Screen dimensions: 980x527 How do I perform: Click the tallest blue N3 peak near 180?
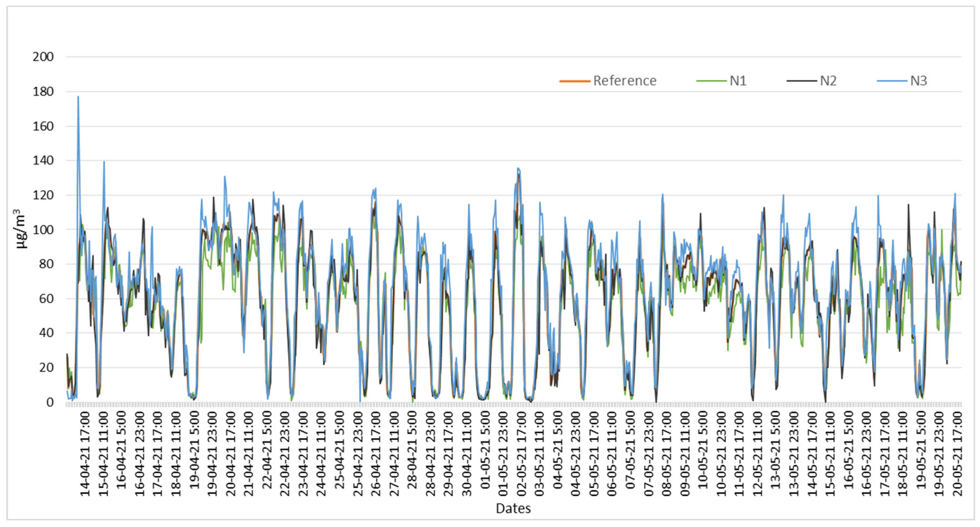click(78, 97)
